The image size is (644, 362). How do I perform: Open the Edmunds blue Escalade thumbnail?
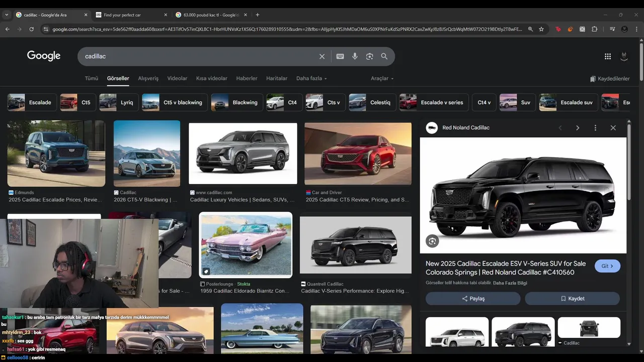pos(56,153)
